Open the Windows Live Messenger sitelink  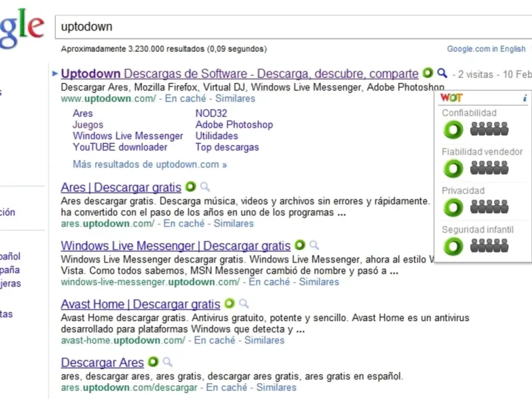(x=128, y=136)
